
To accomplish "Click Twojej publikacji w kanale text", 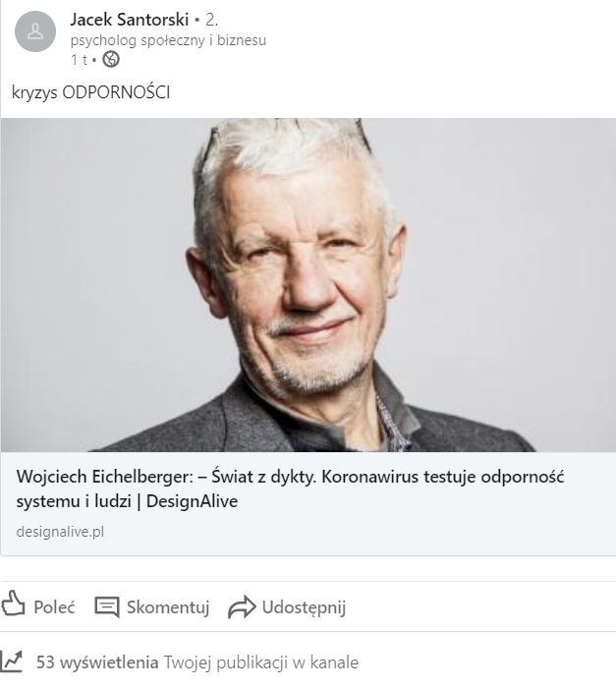I will click(261, 662).
